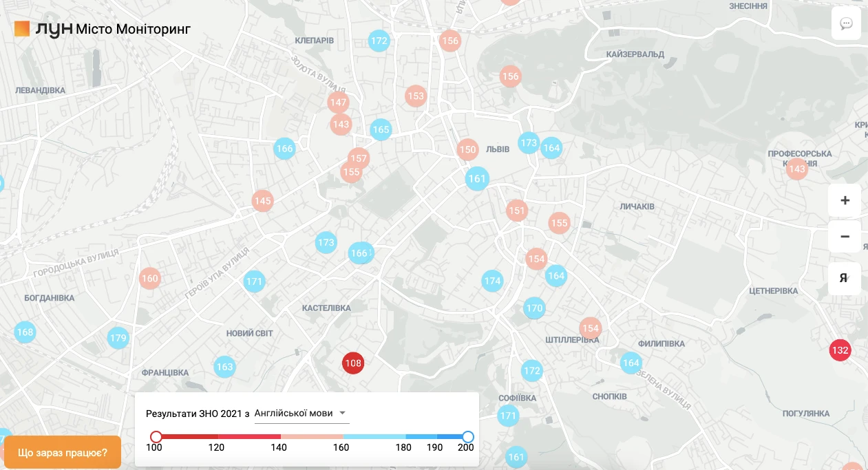Open the chat feedback icon
The height and width of the screenshot is (470, 868).
(846, 23)
